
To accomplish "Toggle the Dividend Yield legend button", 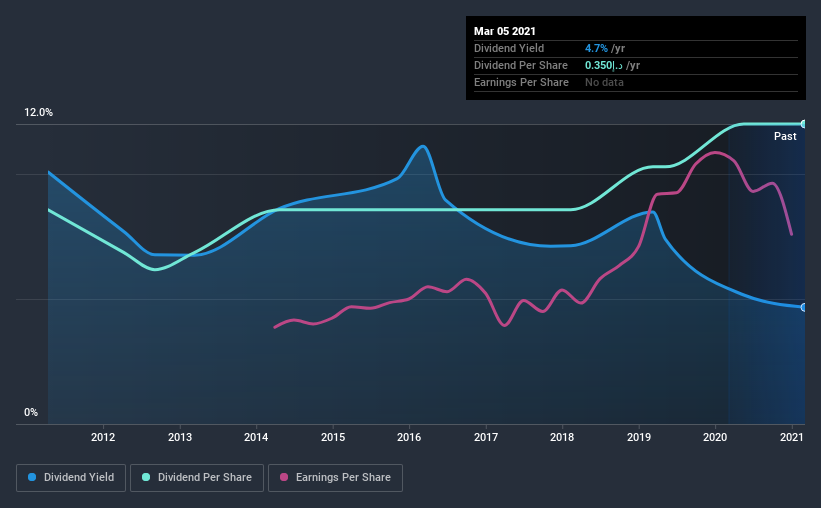I will click(x=71, y=478).
